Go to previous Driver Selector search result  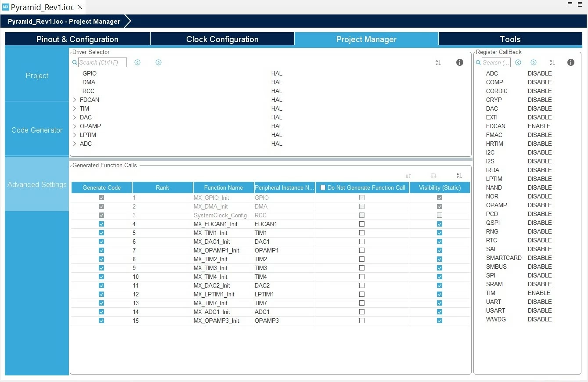tap(137, 62)
